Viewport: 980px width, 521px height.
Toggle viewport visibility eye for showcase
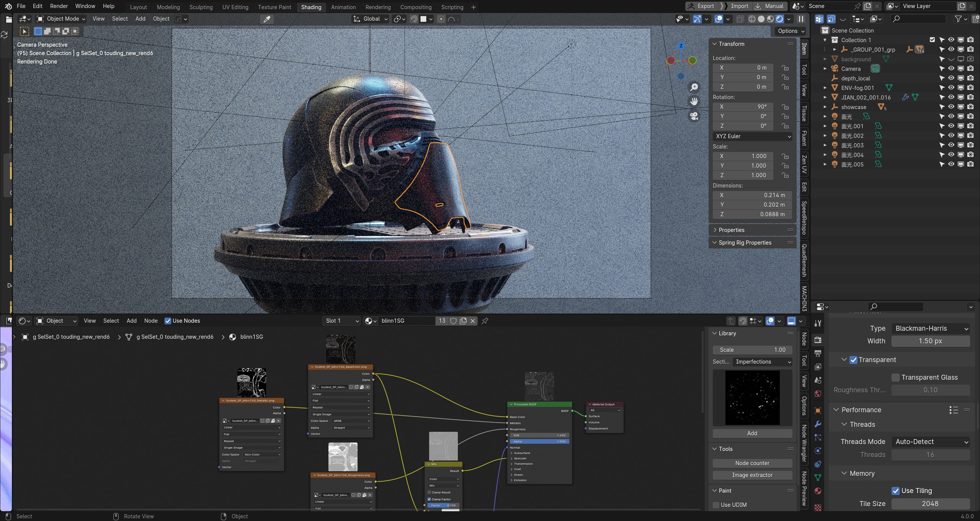point(951,107)
